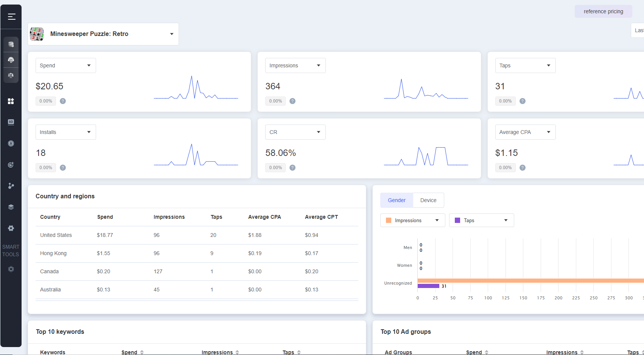The image size is (644, 355).
Task: Open the CR metric dropdown
Action: pyautogui.click(x=296, y=132)
